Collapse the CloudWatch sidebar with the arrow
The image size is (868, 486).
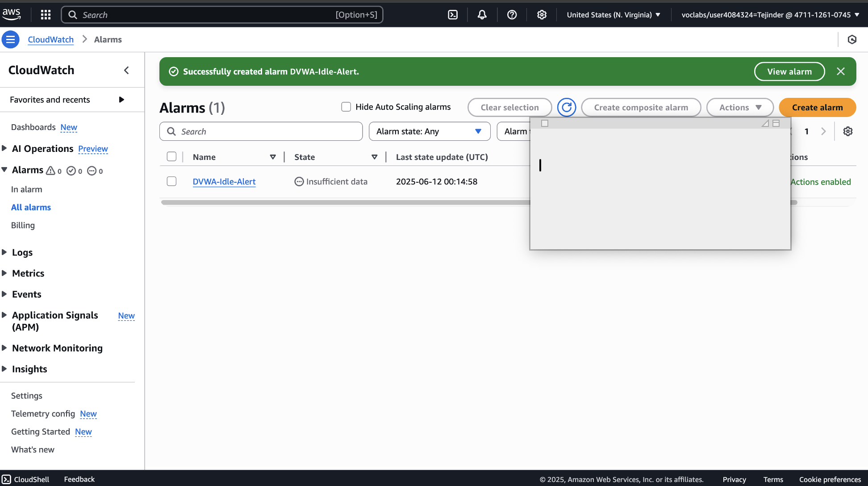[126, 70]
